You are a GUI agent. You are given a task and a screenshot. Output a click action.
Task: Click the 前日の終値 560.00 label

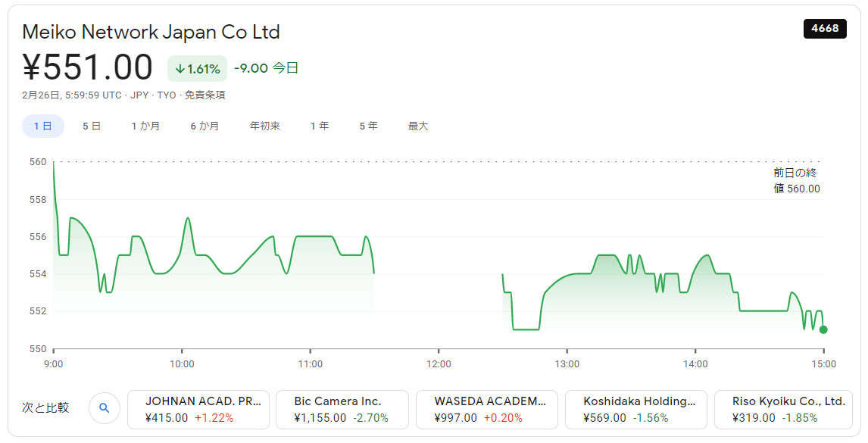(x=797, y=180)
